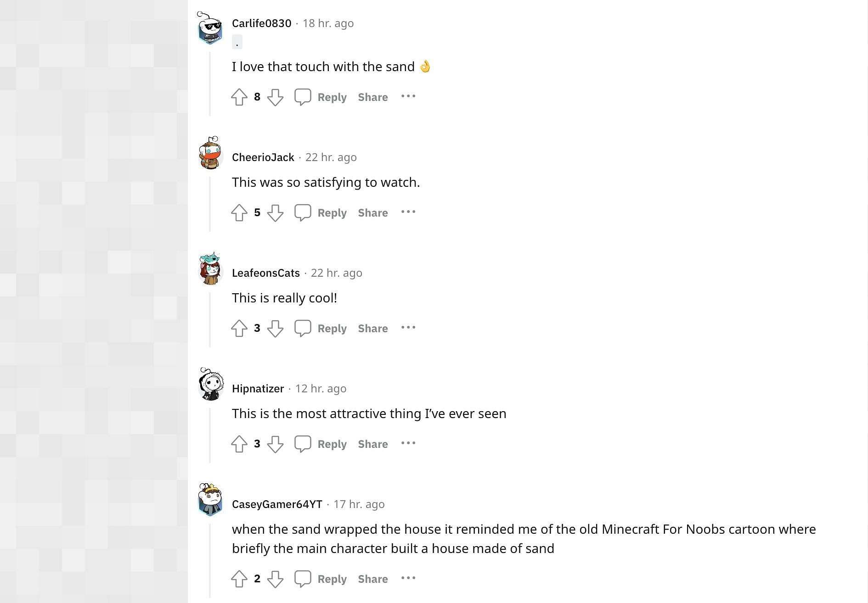Downvote Carlife0830's comment
868x603 pixels.
(275, 97)
